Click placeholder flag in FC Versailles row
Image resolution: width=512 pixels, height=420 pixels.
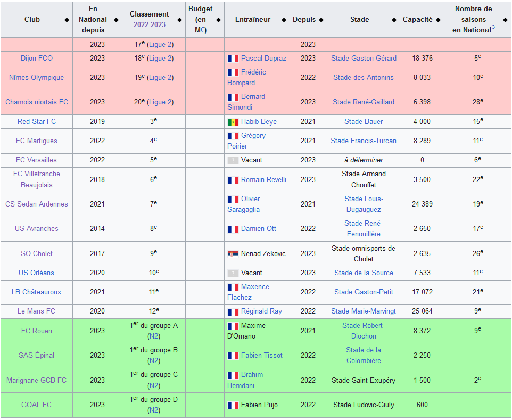click(x=233, y=160)
